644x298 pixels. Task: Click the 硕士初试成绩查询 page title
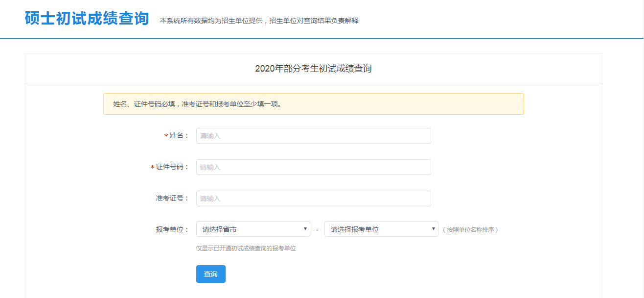coord(87,18)
